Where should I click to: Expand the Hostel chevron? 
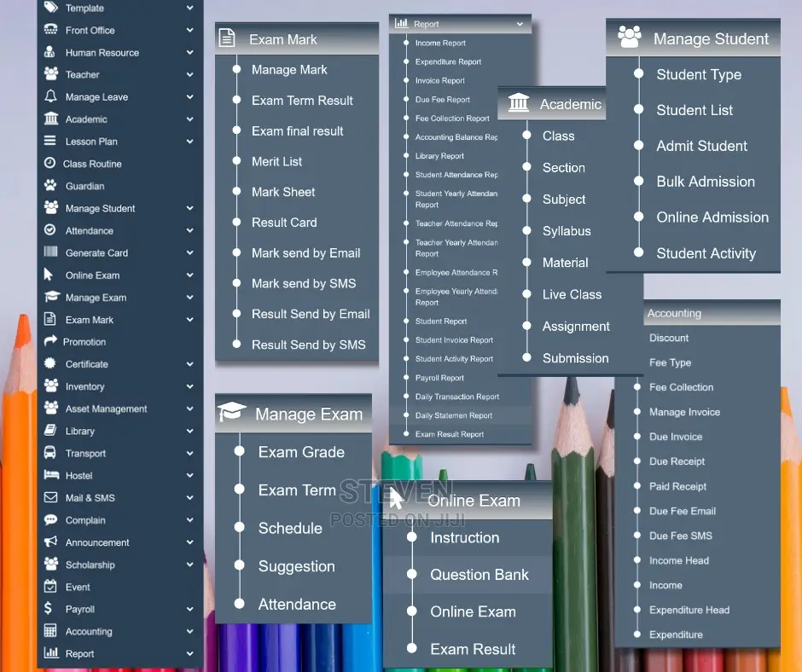coord(189,475)
